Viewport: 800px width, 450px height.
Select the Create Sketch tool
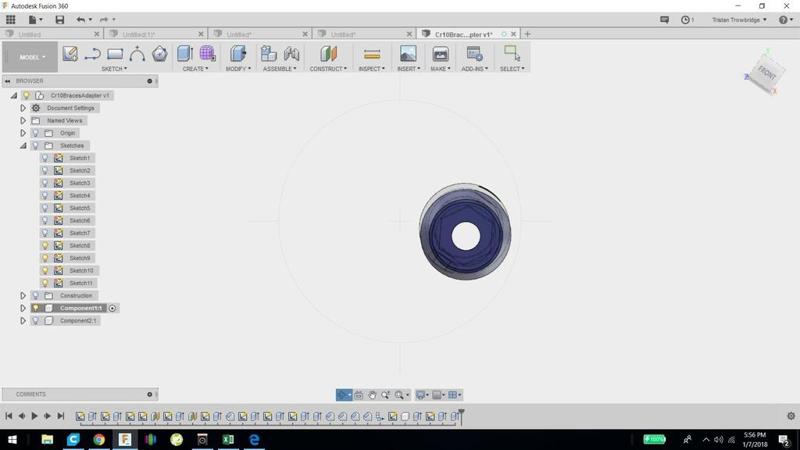(70, 54)
